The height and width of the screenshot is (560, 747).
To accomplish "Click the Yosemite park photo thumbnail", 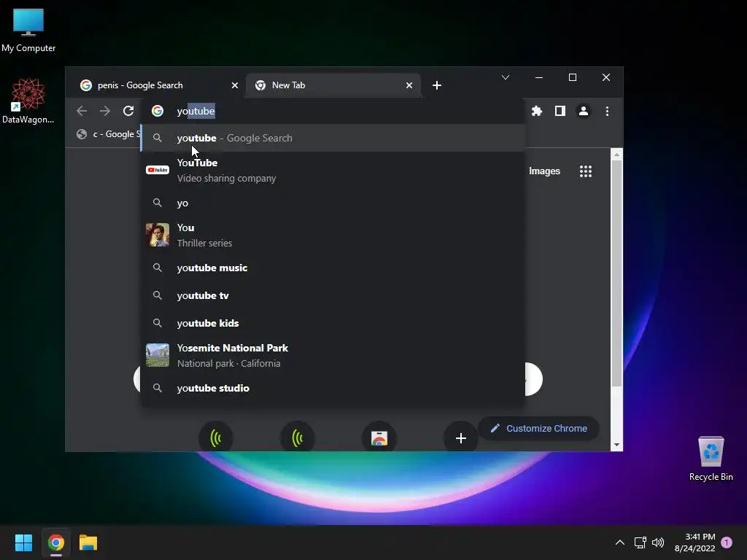I will (158, 355).
